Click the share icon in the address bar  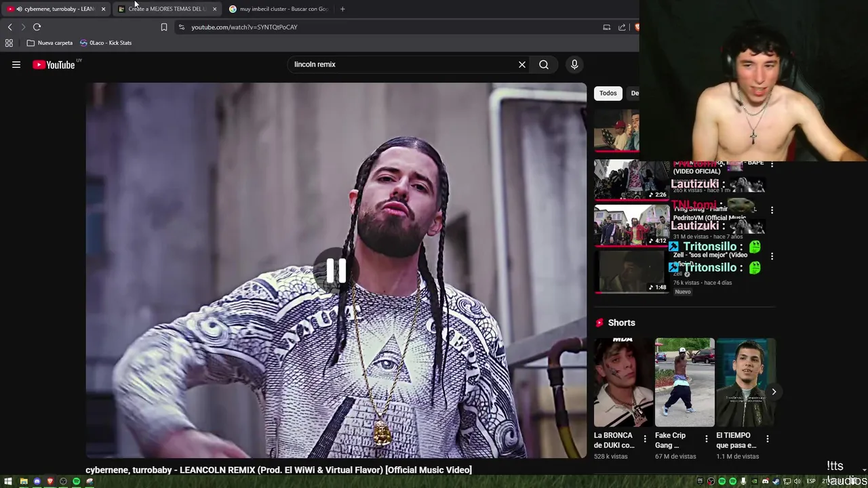[x=622, y=27]
